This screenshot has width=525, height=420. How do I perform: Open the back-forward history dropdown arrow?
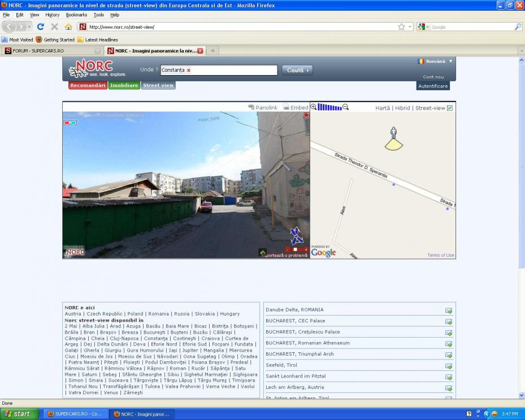(x=29, y=27)
